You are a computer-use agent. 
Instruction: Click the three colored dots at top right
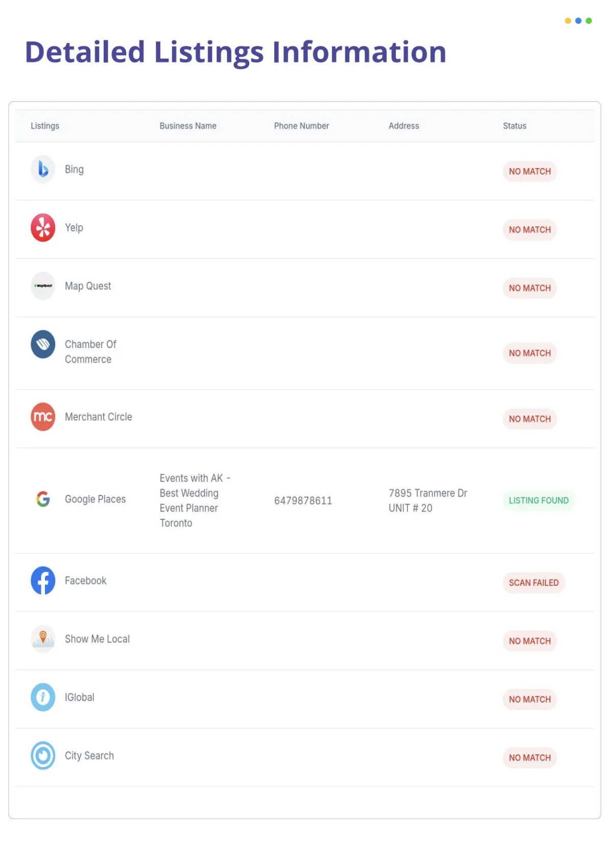coord(578,21)
